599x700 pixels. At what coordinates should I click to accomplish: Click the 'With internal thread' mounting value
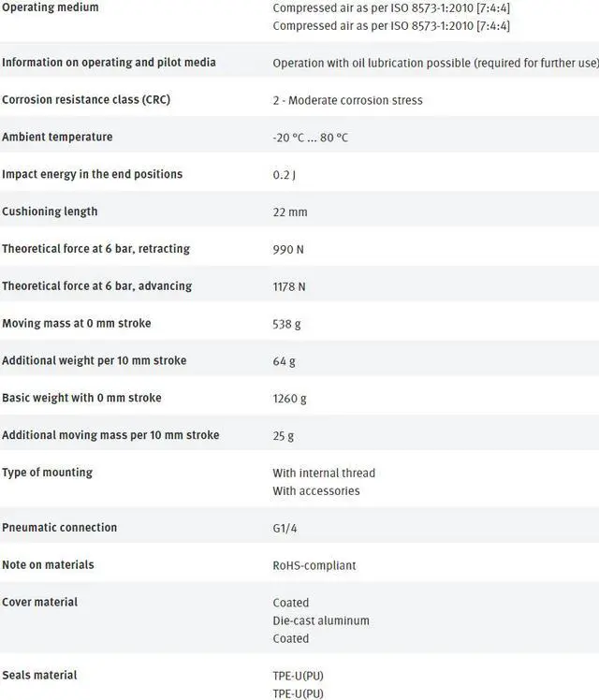pyautogui.click(x=323, y=474)
